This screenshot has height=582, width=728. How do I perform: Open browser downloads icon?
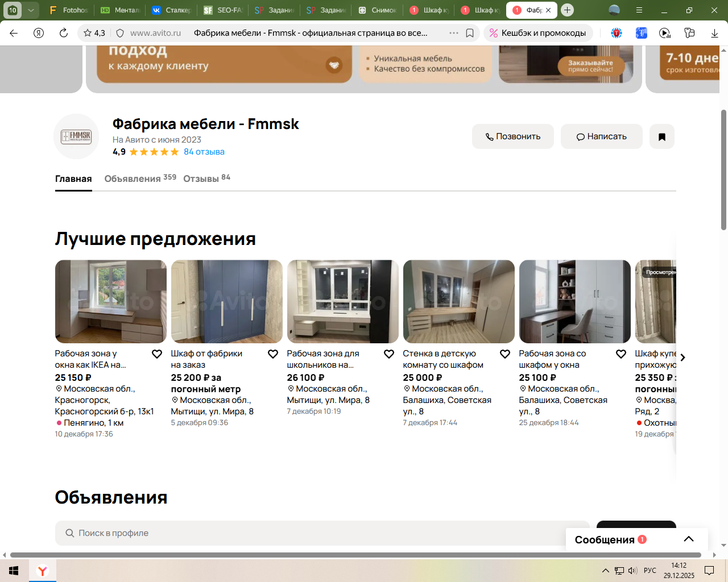tap(714, 33)
